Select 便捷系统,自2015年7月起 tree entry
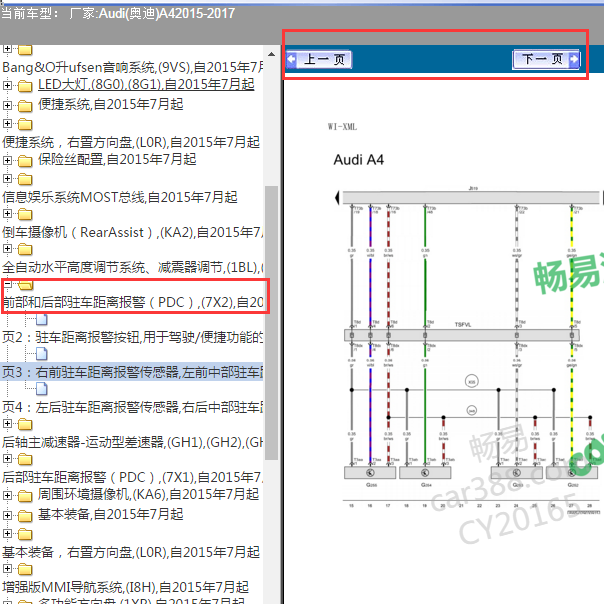This screenshot has height=604, width=604. pyautogui.click(x=111, y=104)
